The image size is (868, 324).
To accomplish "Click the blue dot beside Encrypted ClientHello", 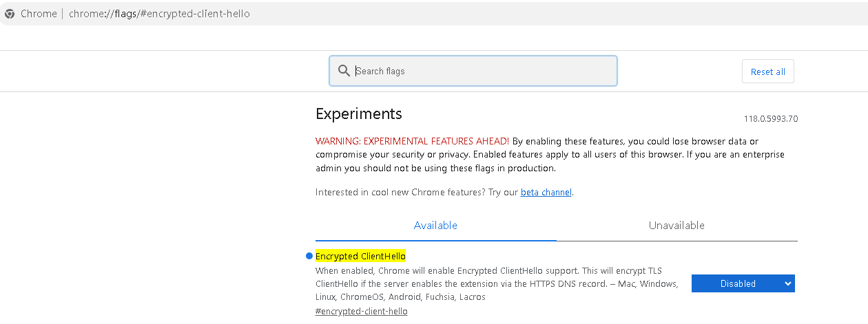I will pos(309,257).
